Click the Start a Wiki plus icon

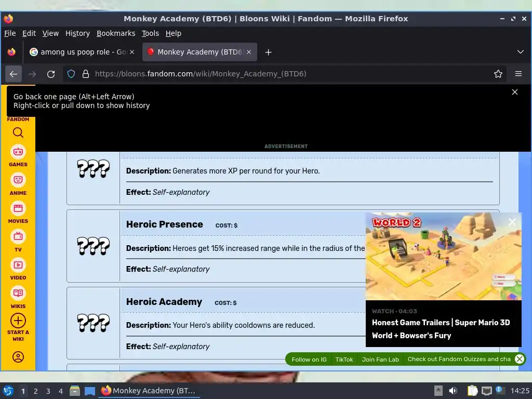click(x=18, y=321)
